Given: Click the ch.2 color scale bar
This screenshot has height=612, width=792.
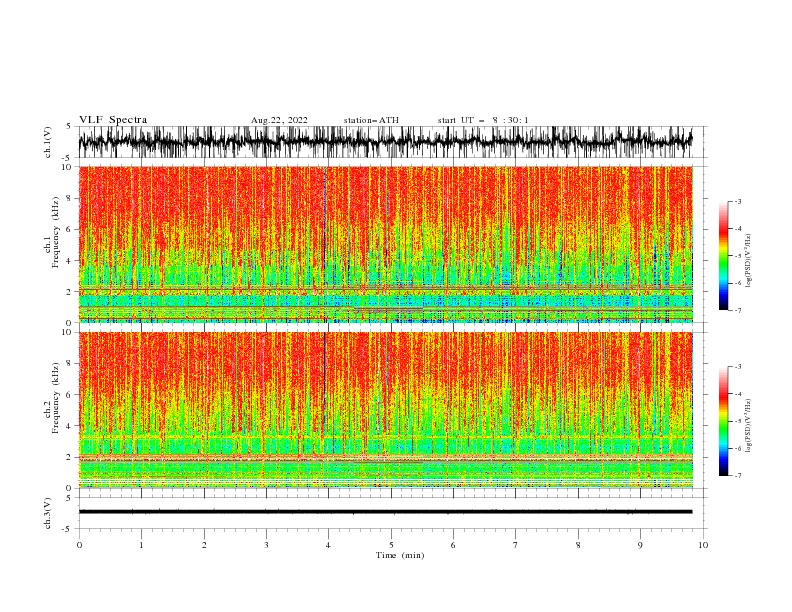Looking at the screenshot, I should pyautogui.click(x=723, y=421).
